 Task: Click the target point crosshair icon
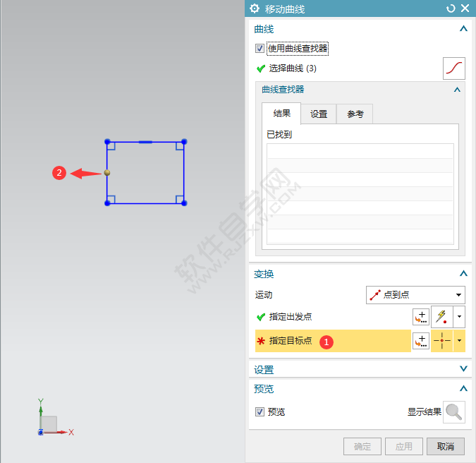point(441,341)
